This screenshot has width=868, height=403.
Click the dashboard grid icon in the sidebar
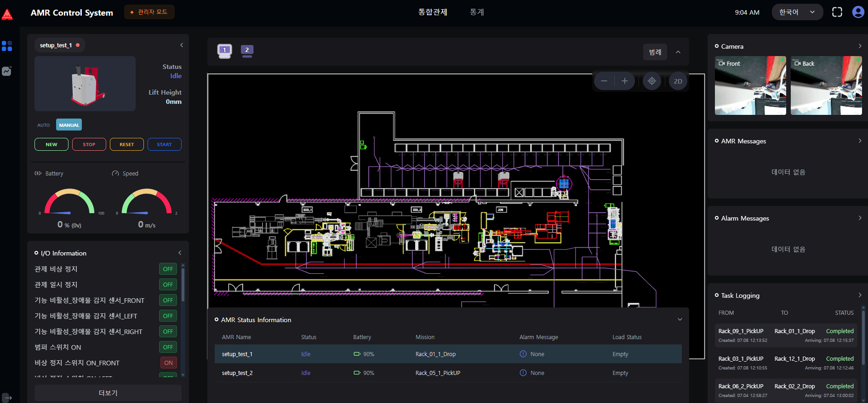[7, 46]
